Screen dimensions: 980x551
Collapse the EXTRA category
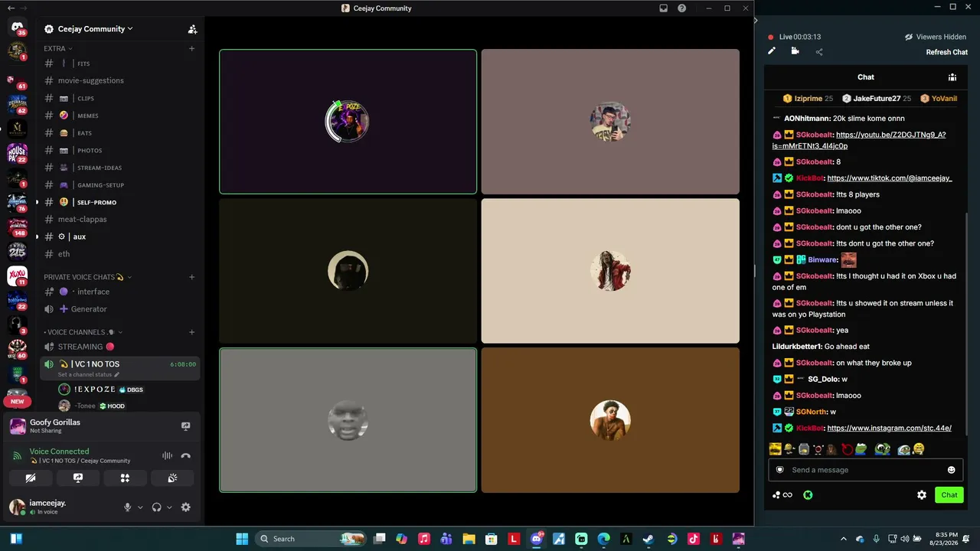coord(58,49)
